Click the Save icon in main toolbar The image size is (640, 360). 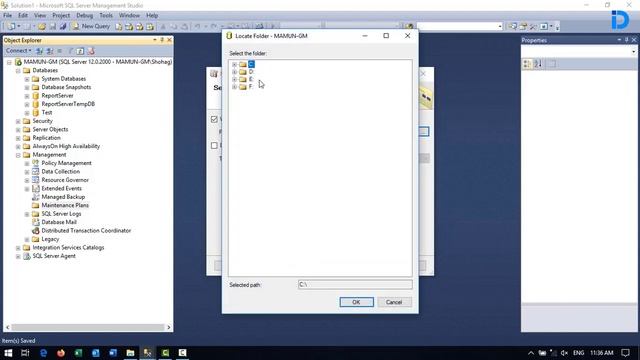[x=53, y=27]
